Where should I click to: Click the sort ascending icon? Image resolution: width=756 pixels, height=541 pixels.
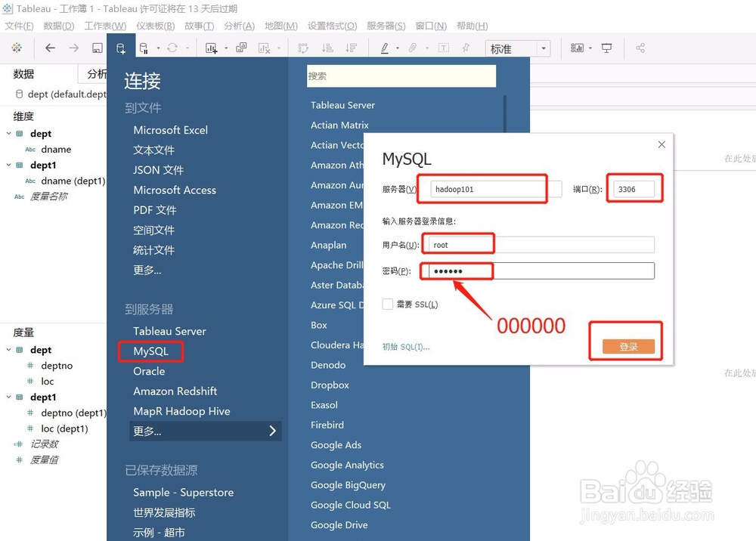(327, 48)
